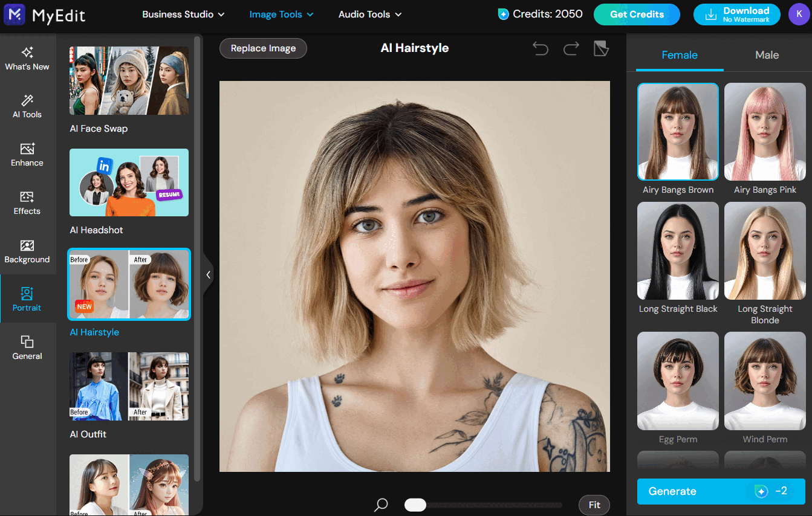
Task: Click the Wind Perm label
Action: point(765,439)
